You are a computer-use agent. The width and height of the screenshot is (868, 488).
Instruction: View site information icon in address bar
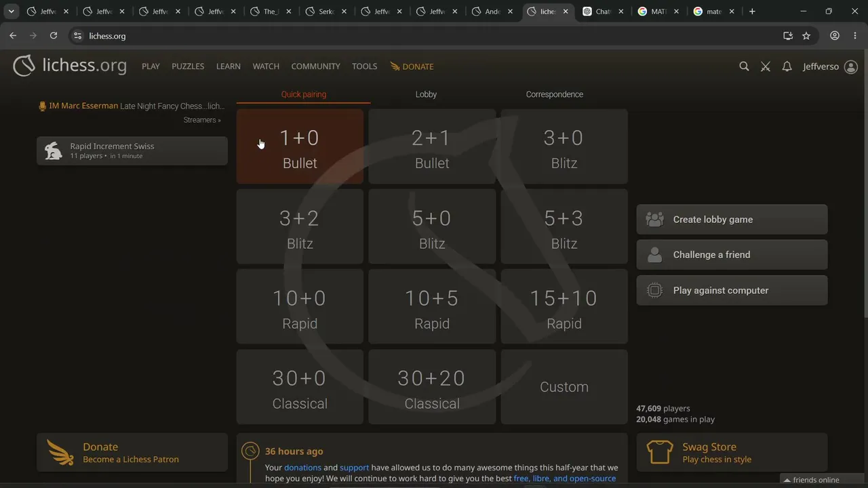77,36
